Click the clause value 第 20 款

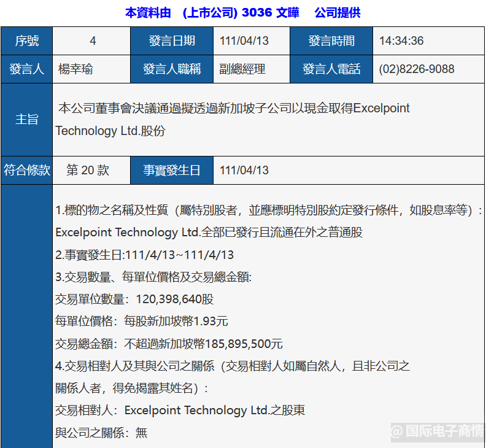[x=88, y=170]
